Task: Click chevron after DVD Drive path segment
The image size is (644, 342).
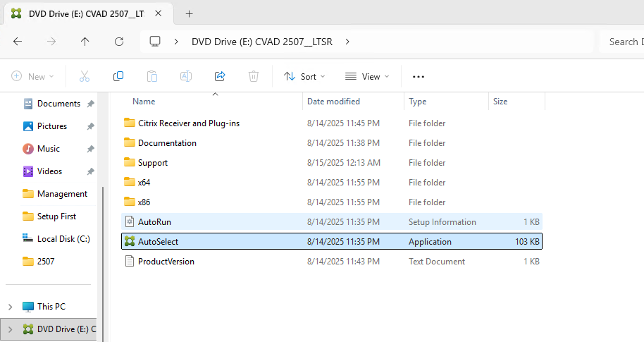Action: click(347, 42)
